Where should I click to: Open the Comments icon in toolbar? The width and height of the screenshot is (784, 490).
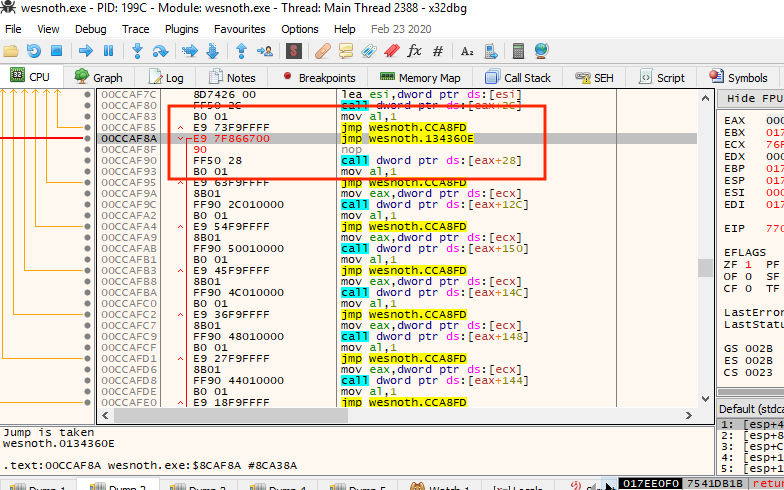coord(346,50)
